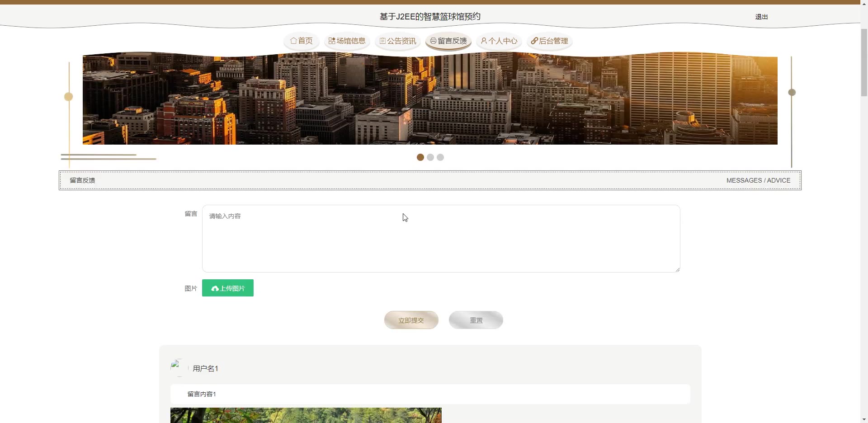Screen dimensions: 868x423
Task: Go to 场馆信息 venue information
Action: [x=347, y=41]
